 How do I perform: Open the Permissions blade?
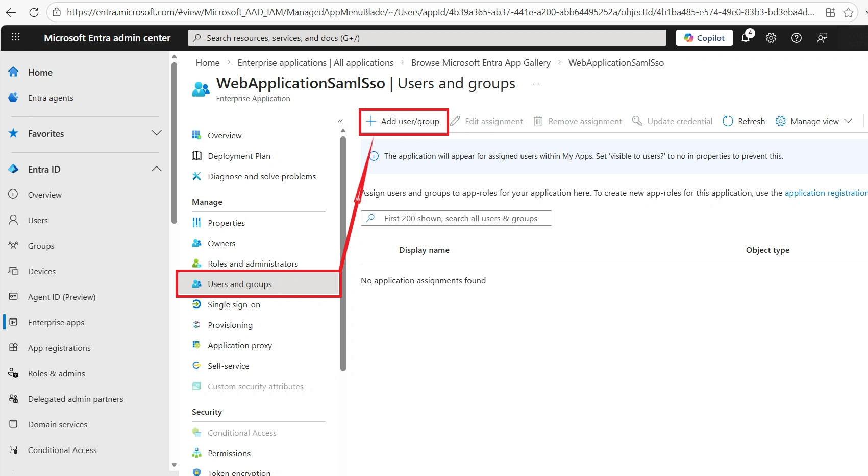(229, 453)
